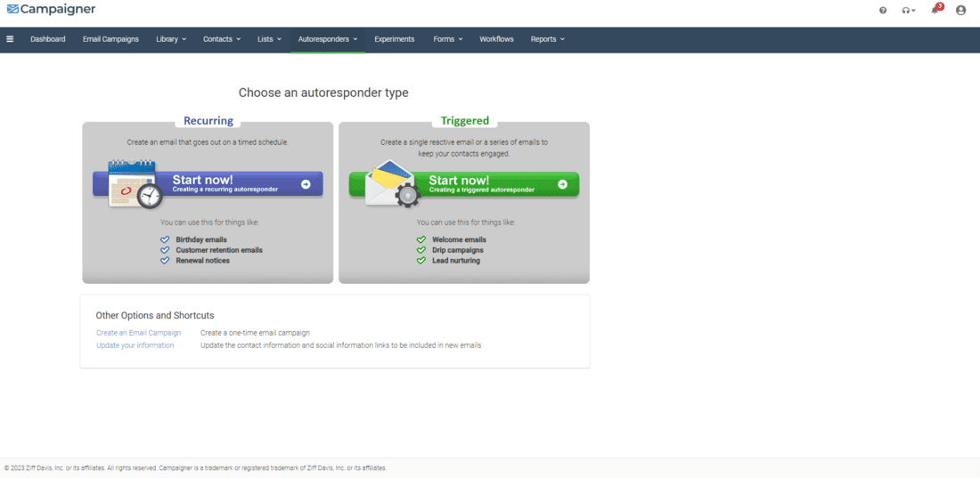Image resolution: width=980 pixels, height=478 pixels.
Task: Open the headset support icon menu
Action: point(908,11)
